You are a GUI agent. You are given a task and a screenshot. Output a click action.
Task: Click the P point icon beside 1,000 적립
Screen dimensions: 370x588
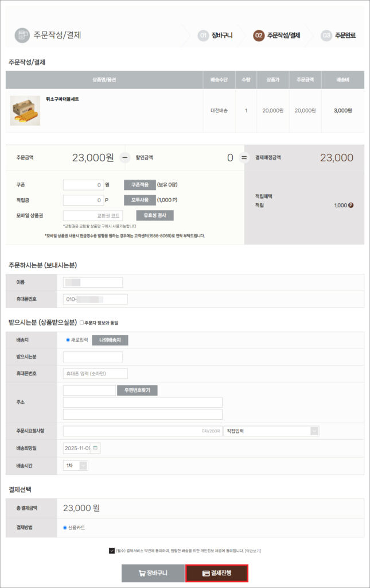coord(350,204)
